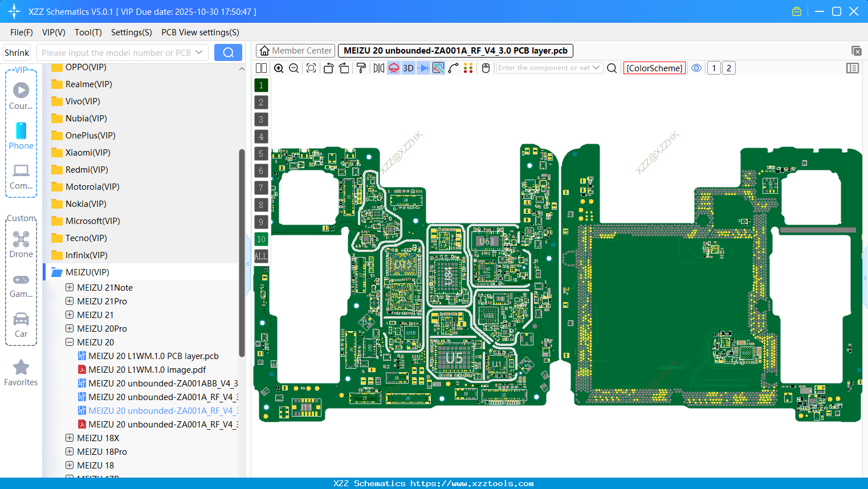
Task: Click the model number search input field
Action: (x=116, y=52)
